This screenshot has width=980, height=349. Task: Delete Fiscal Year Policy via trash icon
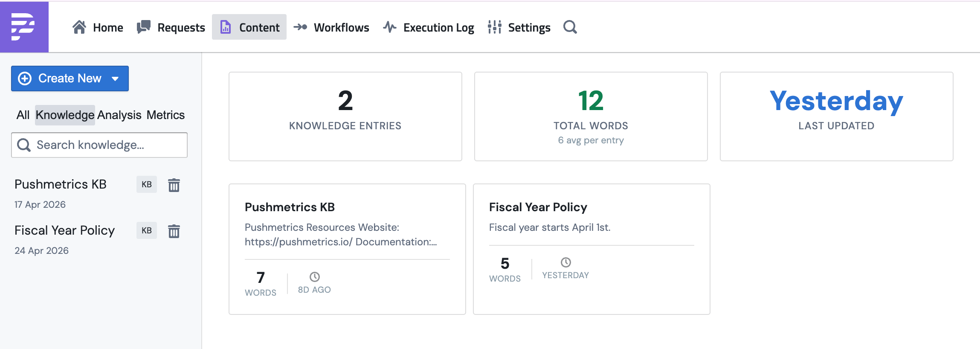point(174,231)
